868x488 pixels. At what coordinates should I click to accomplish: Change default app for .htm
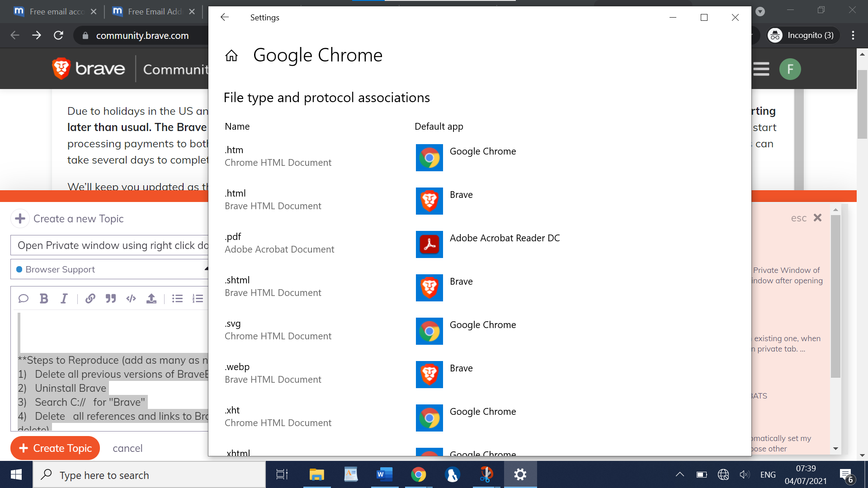click(x=466, y=157)
